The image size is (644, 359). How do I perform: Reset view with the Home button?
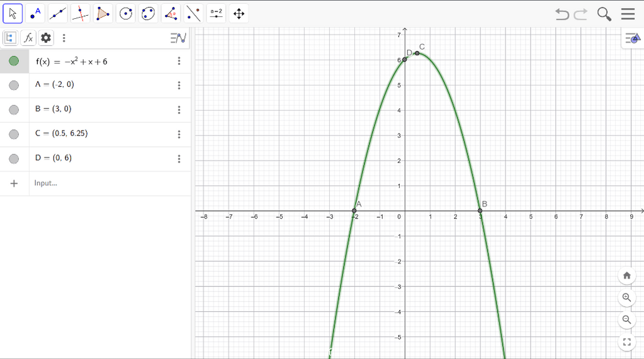coord(626,275)
